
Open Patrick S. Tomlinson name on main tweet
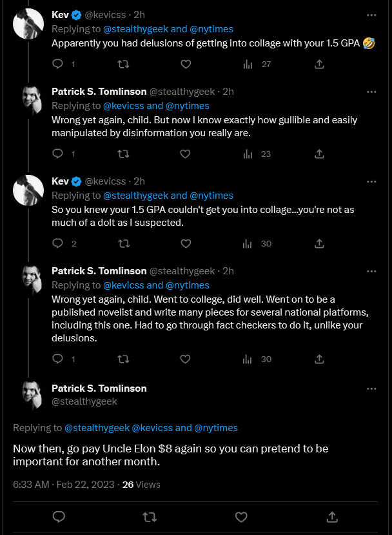click(99, 389)
